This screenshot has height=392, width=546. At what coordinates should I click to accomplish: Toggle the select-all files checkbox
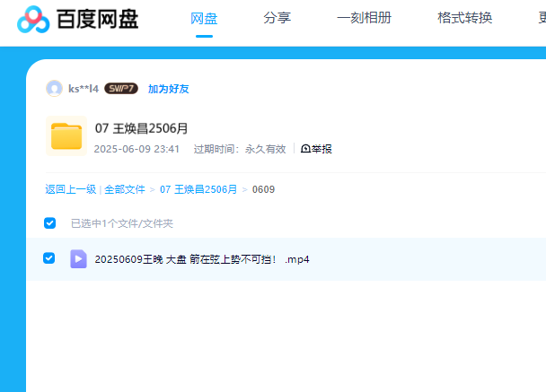(x=50, y=222)
